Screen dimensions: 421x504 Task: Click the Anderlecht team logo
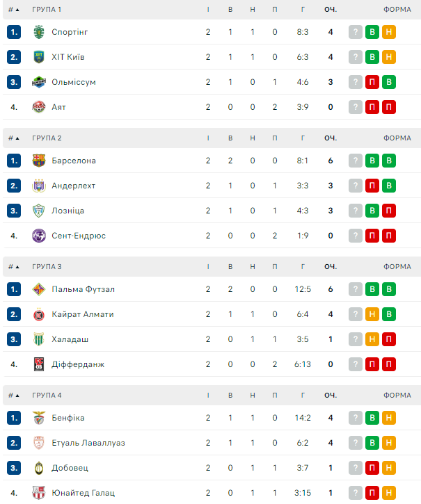coord(39,186)
